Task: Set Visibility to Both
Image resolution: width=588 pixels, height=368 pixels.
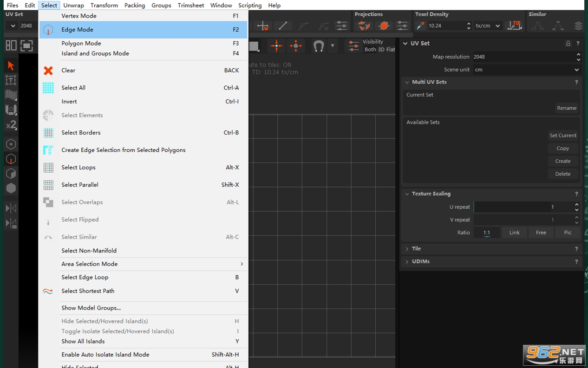Action: click(x=370, y=50)
